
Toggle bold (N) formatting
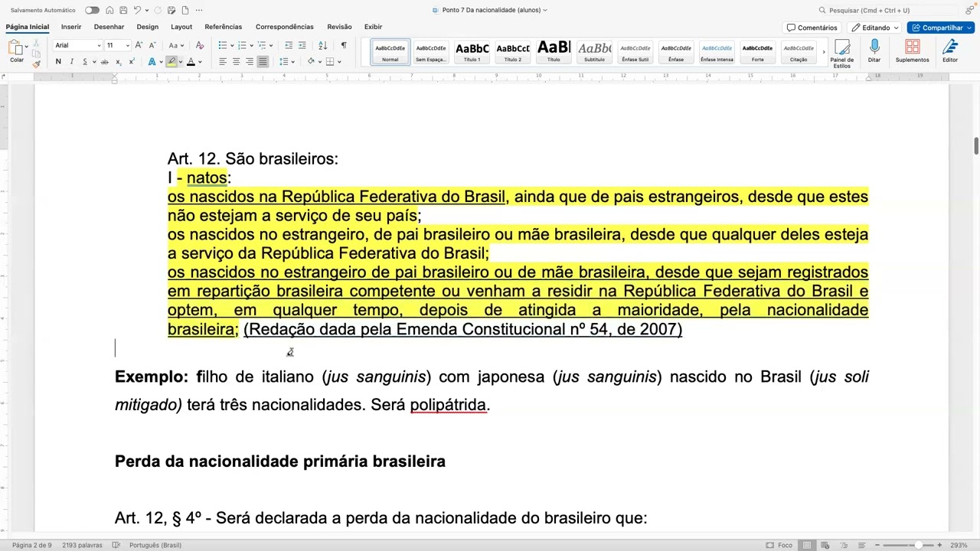(x=58, y=61)
